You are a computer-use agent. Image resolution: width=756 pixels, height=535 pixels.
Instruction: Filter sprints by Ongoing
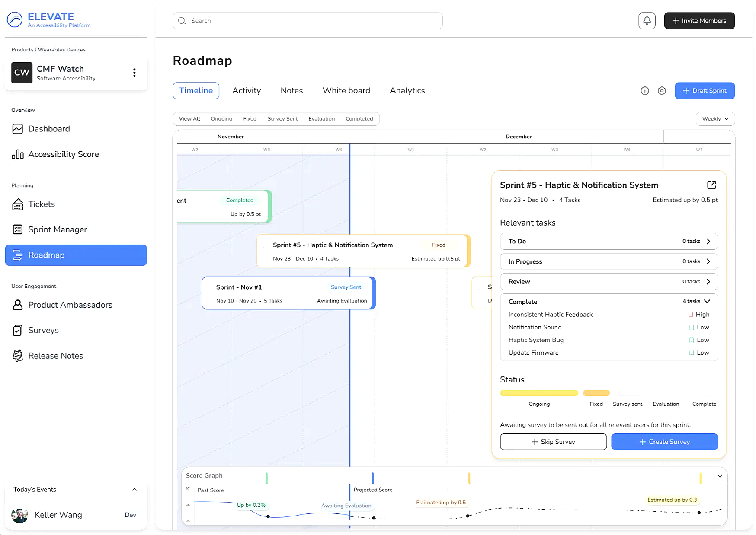point(221,119)
